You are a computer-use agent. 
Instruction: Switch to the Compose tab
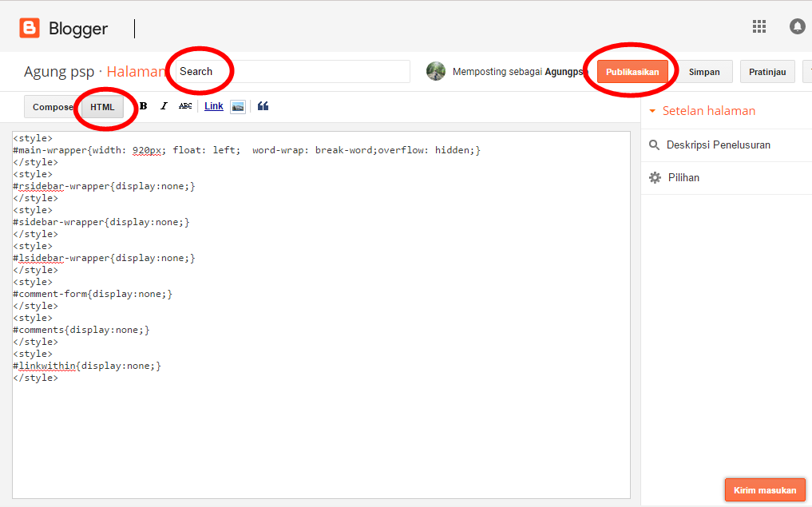click(53, 107)
